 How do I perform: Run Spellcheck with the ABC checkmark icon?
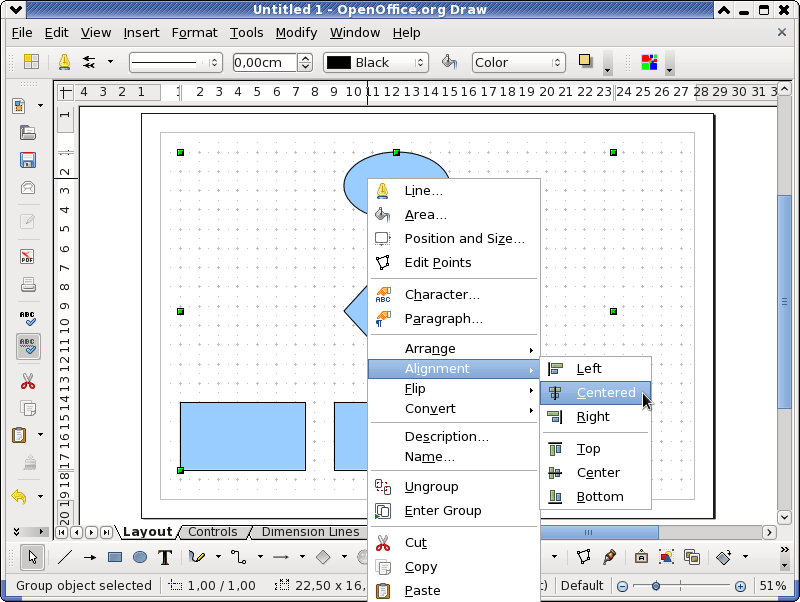[x=28, y=319]
